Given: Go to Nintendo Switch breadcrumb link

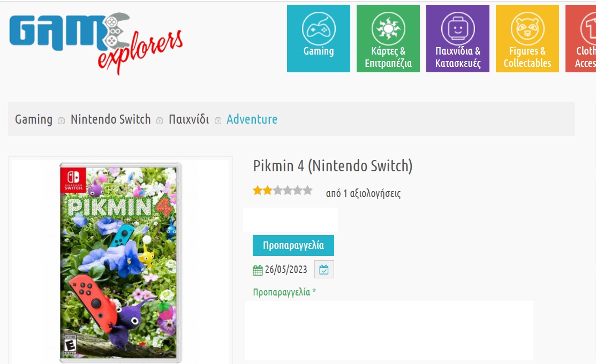Looking at the screenshot, I should (x=111, y=119).
